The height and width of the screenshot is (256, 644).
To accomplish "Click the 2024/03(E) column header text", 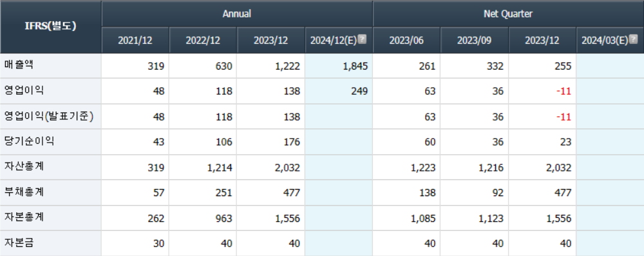I will pyautogui.click(x=605, y=41).
